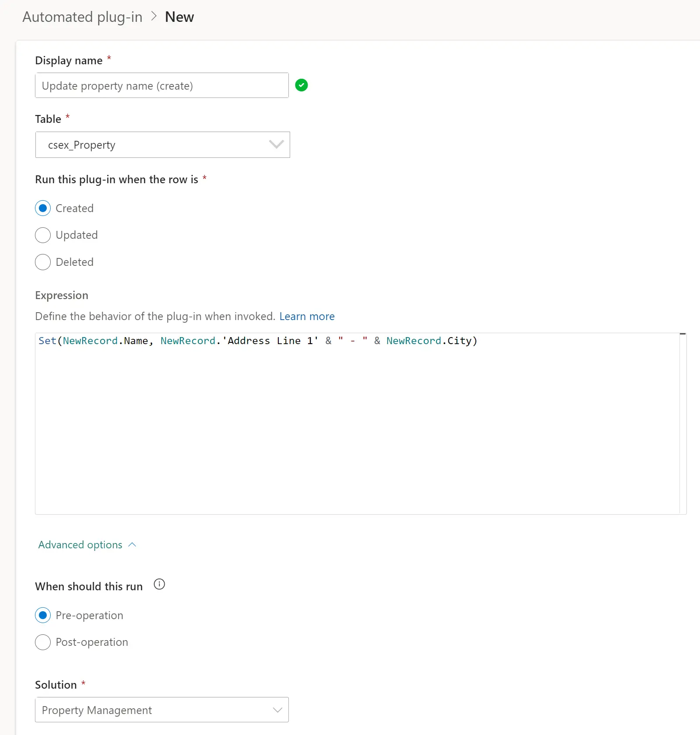The height and width of the screenshot is (735, 700).
Task: Click the breadcrumb chevron separator arrow
Action: (x=154, y=17)
